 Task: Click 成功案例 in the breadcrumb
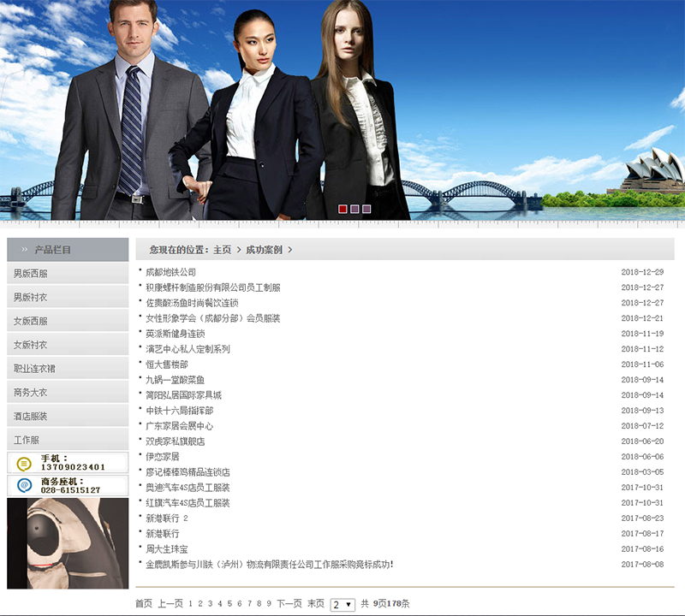[264, 250]
